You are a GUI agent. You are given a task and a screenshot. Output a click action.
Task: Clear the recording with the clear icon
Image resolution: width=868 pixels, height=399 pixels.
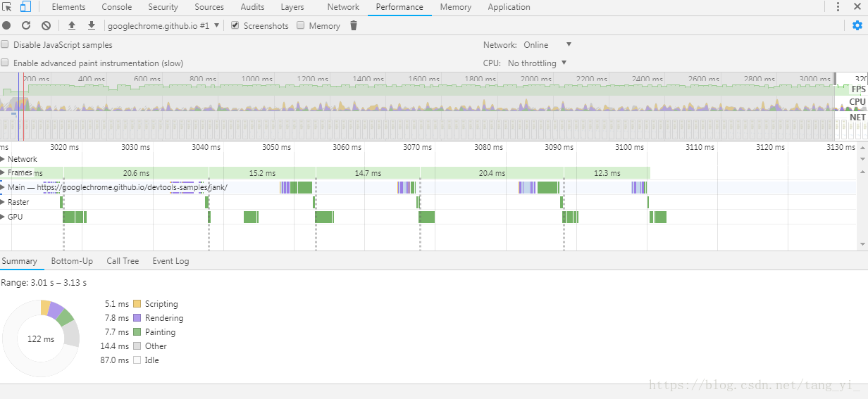(46, 25)
